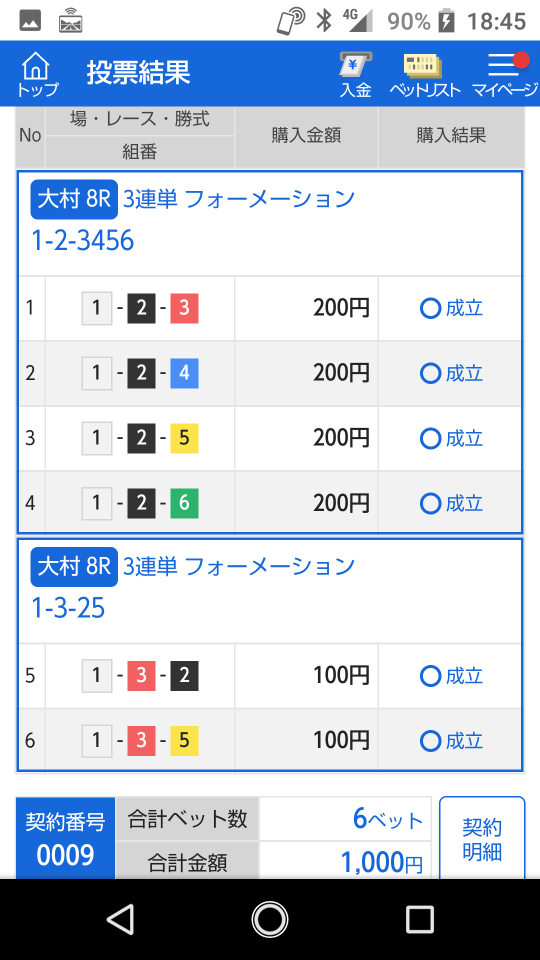Tap the Android back navigation icon
Viewport: 540px width, 960px height.
[120, 919]
